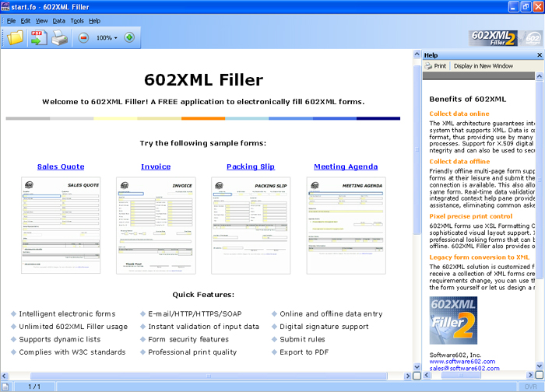Image resolution: width=545 pixels, height=392 pixels.
Task: Click the Benefits of 602XML heading
Action: [467, 99]
